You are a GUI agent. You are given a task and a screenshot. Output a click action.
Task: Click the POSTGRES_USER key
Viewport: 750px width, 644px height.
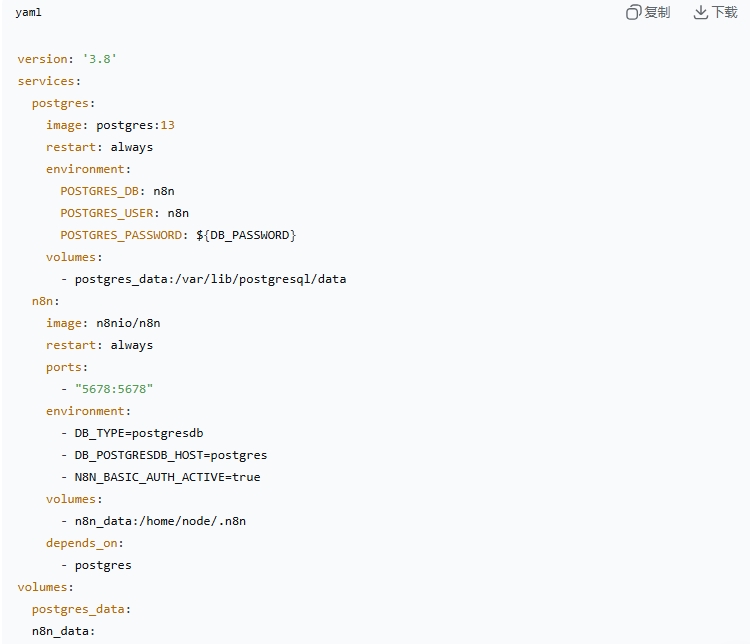[x=107, y=213]
